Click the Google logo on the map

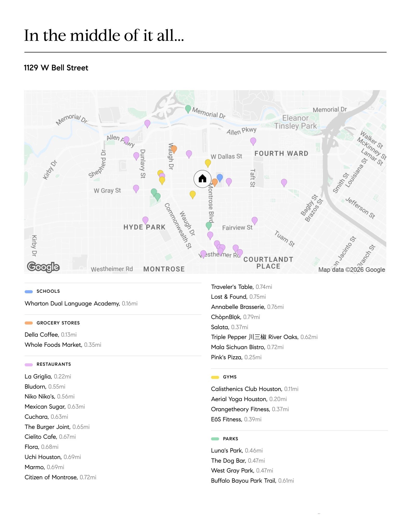pos(43,267)
